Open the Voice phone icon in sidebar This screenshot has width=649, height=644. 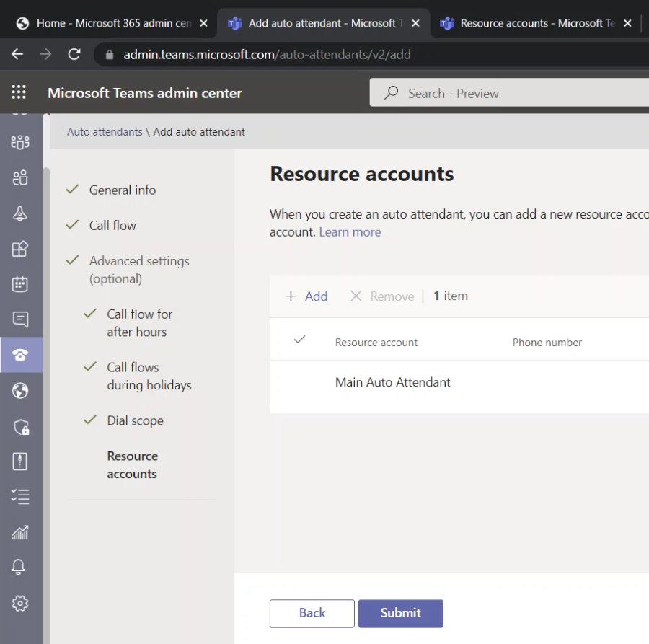pyautogui.click(x=20, y=355)
